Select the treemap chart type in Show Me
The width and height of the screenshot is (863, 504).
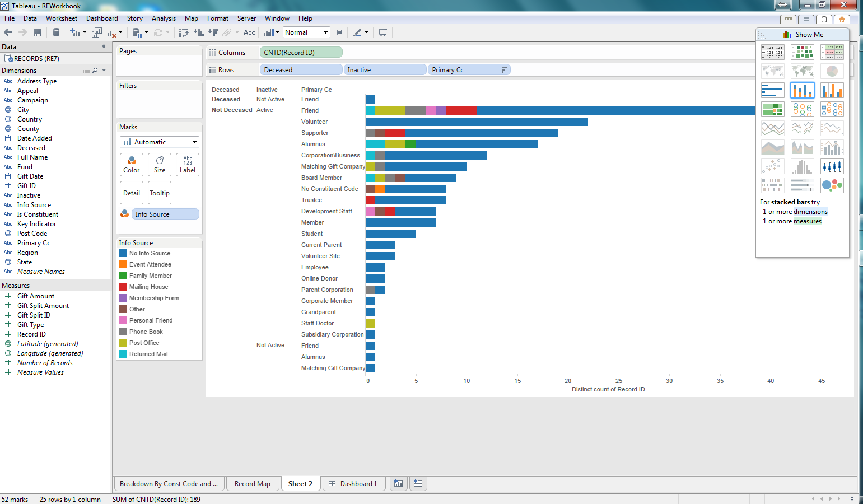[773, 109]
